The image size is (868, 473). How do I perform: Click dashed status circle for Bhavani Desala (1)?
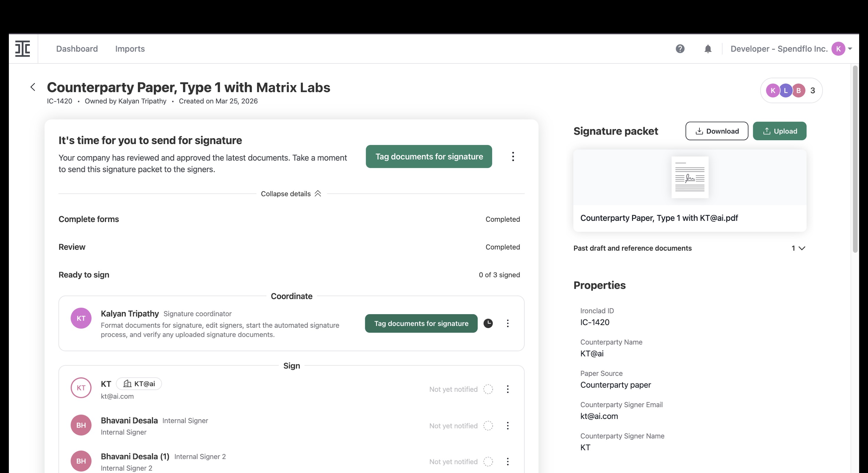click(488, 461)
